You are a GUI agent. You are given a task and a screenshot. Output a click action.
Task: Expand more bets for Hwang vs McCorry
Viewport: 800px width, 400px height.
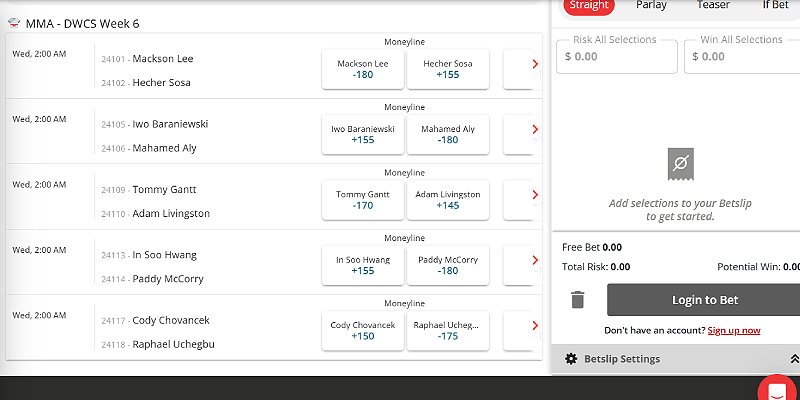(534, 260)
